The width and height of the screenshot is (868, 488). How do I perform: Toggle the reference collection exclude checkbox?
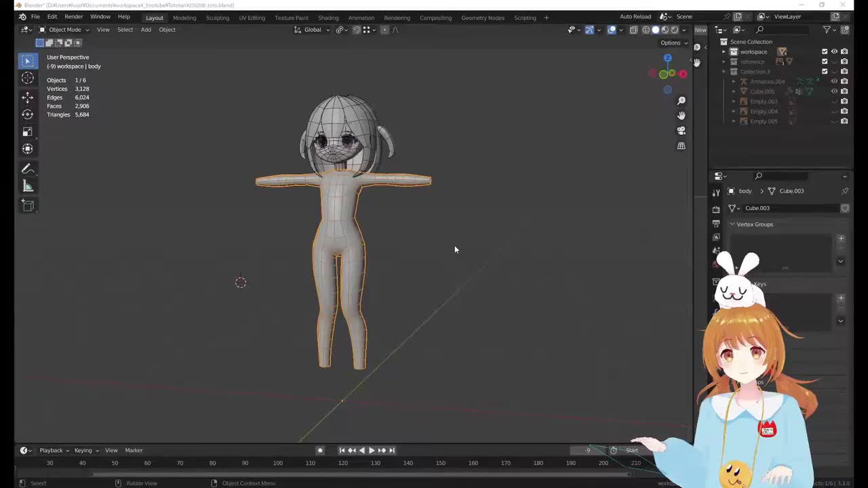825,62
